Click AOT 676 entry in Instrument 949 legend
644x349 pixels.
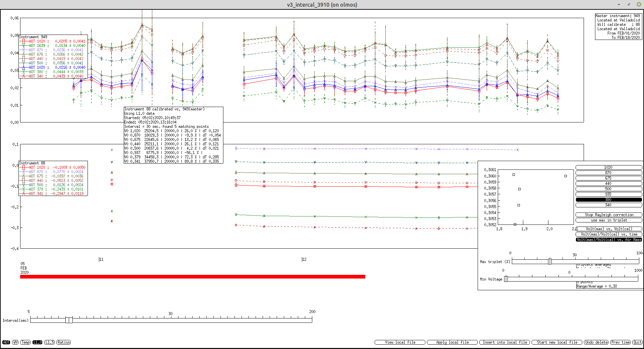[52, 54]
